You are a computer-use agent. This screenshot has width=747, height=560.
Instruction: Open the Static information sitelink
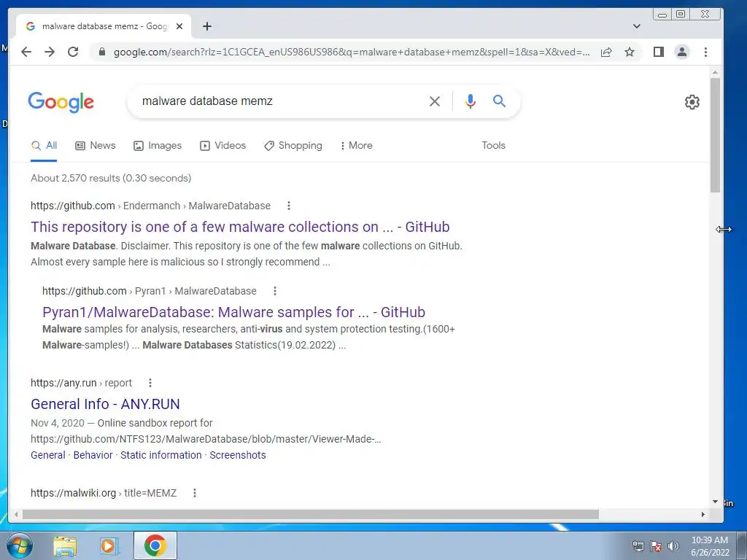[x=161, y=455]
